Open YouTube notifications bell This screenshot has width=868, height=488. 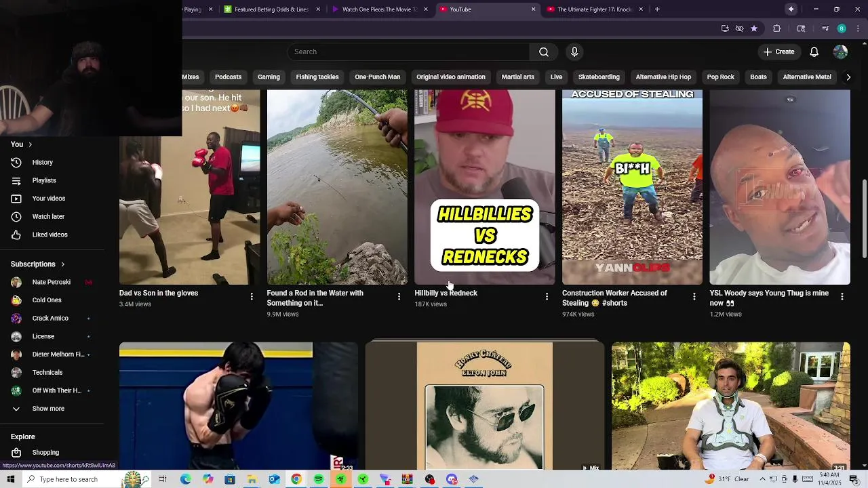pyautogui.click(x=814, y=52)
